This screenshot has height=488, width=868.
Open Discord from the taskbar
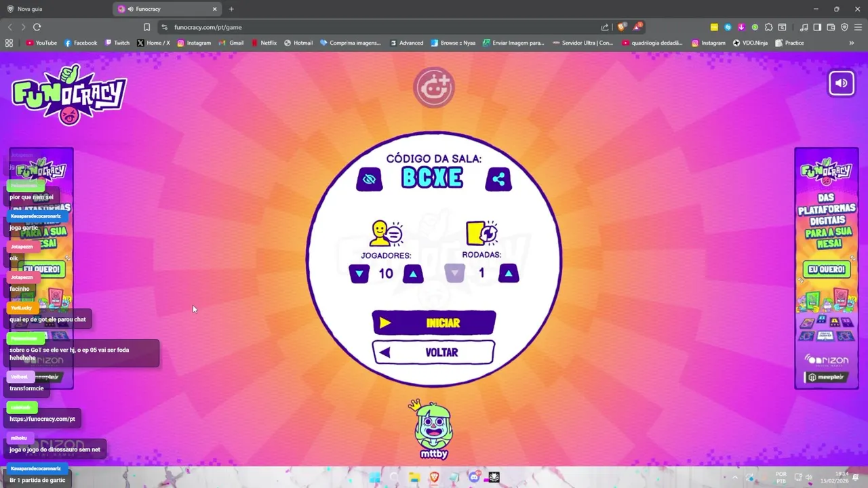pos(474,477)
